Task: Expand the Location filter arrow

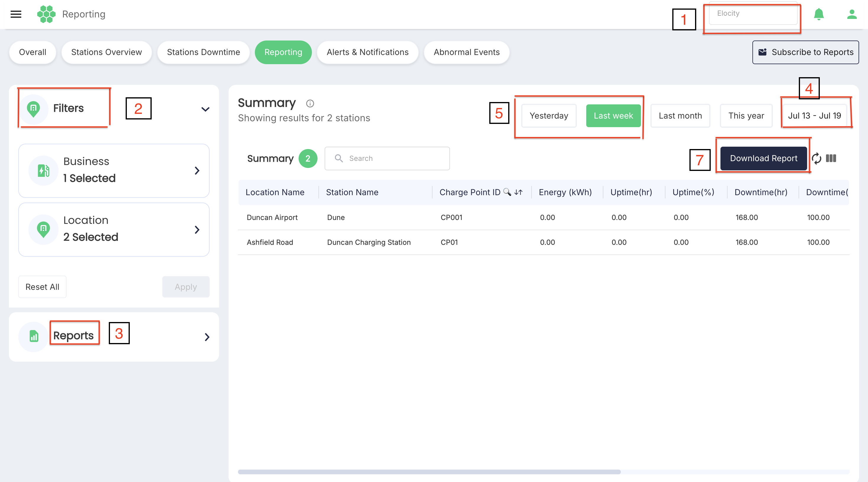Action: (x=197, y=229)
